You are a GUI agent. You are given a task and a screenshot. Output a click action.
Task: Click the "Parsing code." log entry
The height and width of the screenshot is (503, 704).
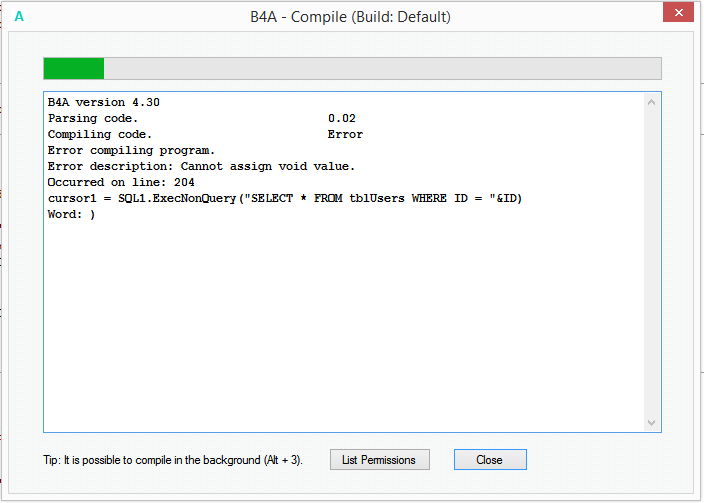pos(93,118)
